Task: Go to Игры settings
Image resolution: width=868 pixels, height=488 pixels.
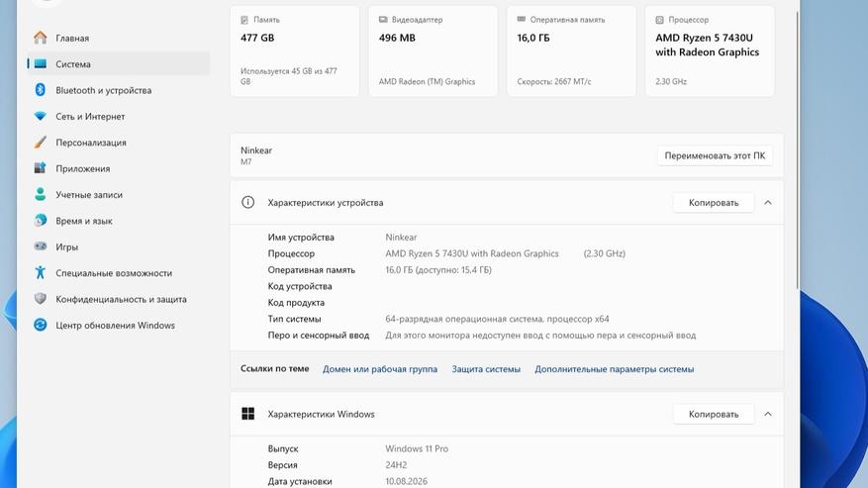Action: pyautogui.click(x=118, y=246)
